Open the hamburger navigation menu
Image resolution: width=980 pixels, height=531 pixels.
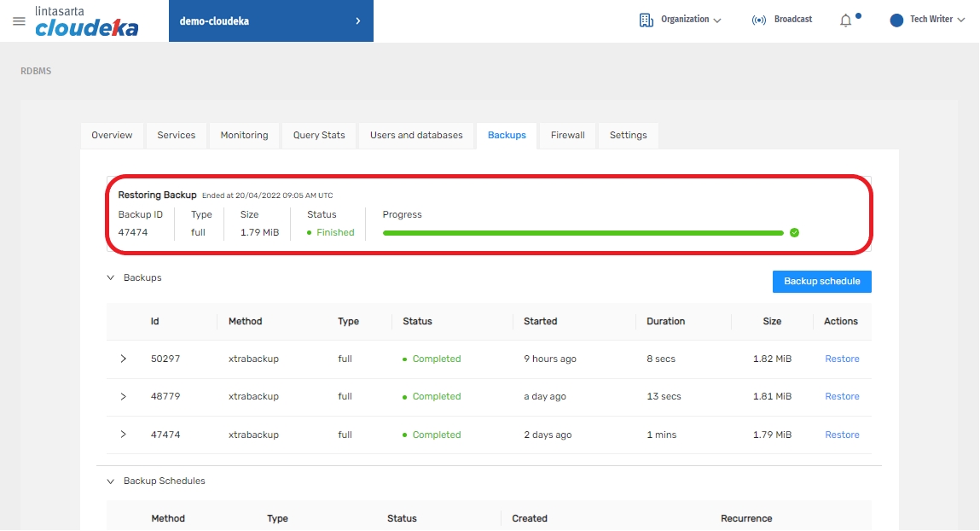point(19,21)
